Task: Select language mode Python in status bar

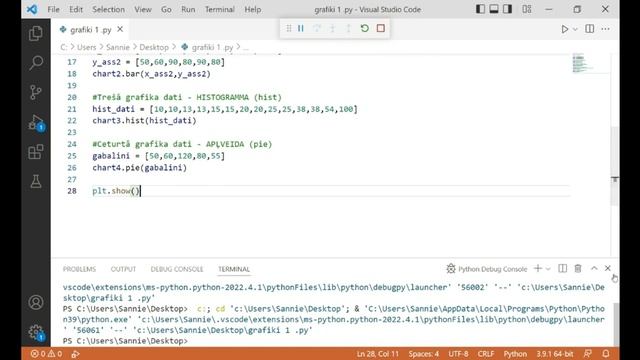Action: point(515,354)
